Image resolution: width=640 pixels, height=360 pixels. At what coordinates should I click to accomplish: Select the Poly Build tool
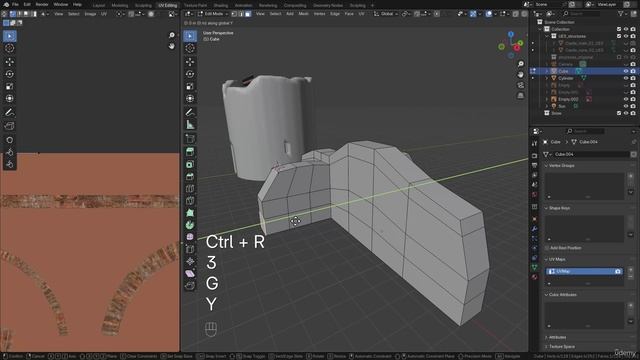pyautogui.click(x=190, y=213)
